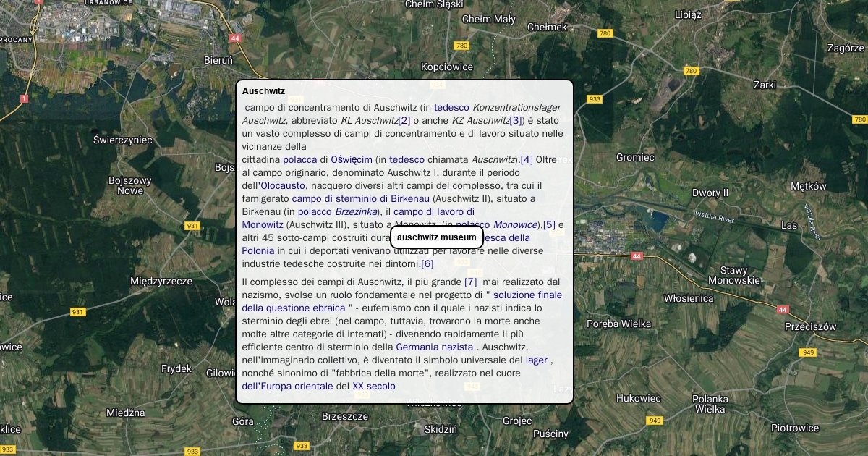Click the Bojszowy Nowe map label
Screen dimensions: 868x456
coord(130,185)
